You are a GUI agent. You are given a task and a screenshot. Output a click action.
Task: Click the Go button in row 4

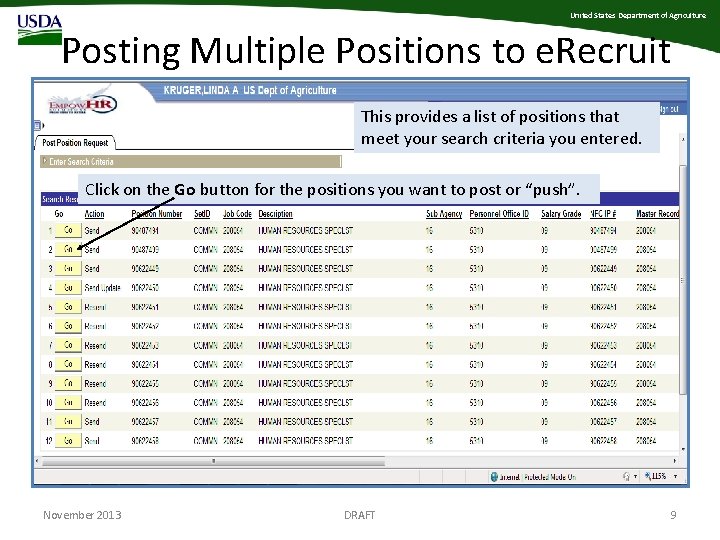68,287
